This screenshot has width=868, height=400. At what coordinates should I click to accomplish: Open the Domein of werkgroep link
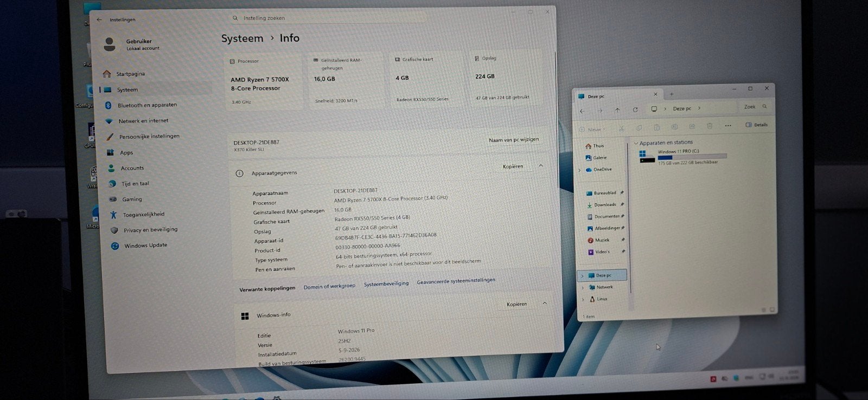click(x=329, y=286)
